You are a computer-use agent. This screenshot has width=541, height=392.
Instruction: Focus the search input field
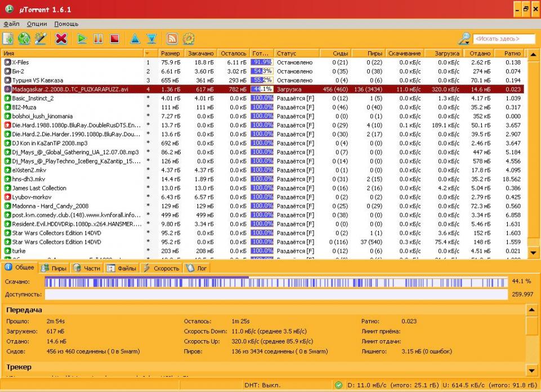click(x=504, y=39)
